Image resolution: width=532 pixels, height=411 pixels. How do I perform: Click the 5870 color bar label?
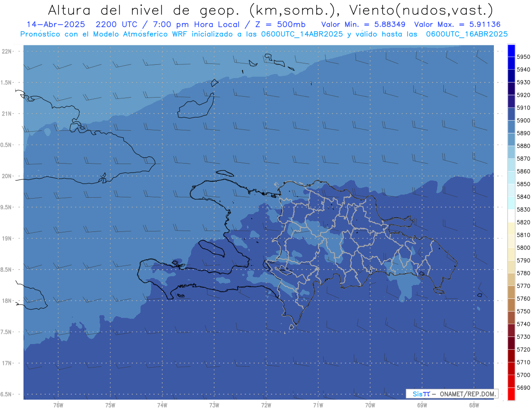524,159
